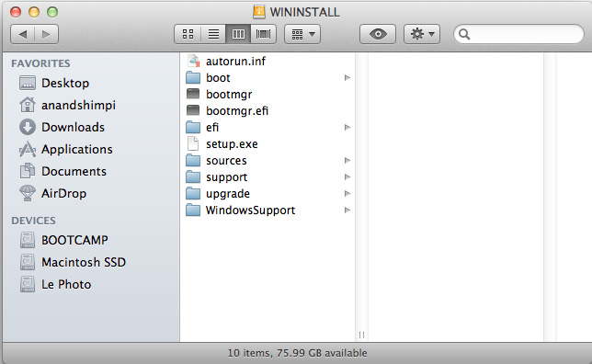
Task: Click the efi folder icon
Action: click(x=193, y=127)
